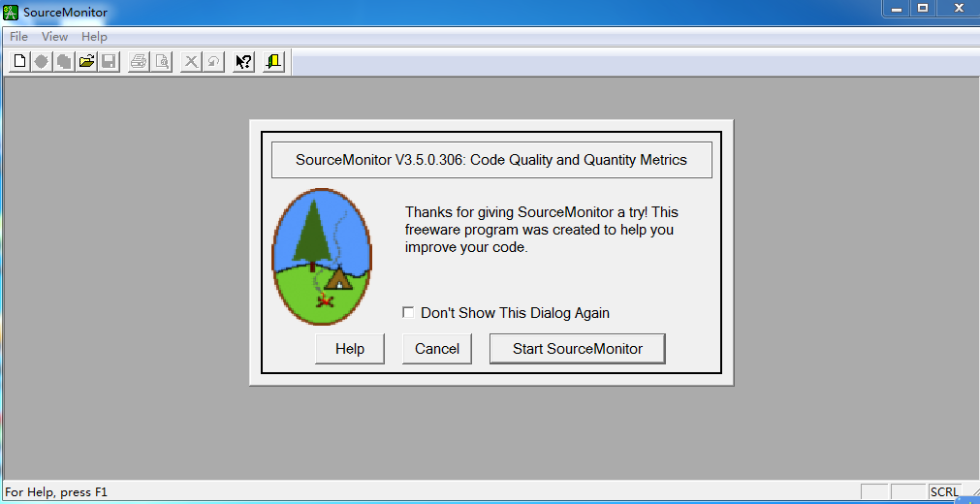Click Start SourceMonitor button
The image size is (980, 504).
pyautogui.click(x=578, y=349)
